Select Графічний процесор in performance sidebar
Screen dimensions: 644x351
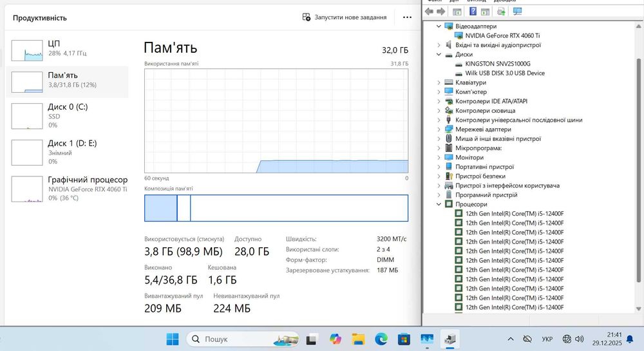click(x=68, y=189)
